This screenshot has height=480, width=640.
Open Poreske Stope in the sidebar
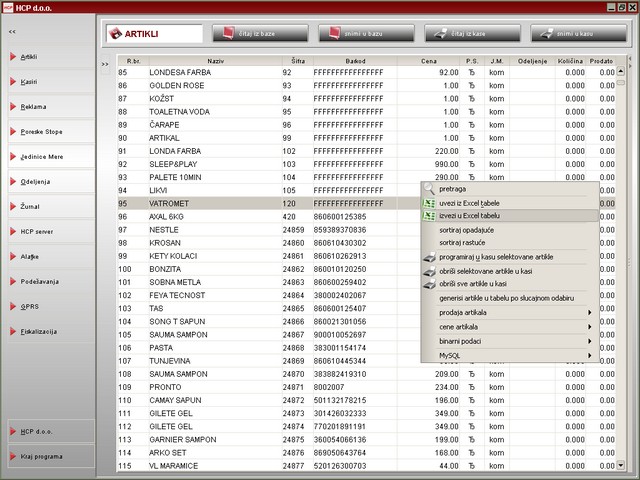point(47,131)
